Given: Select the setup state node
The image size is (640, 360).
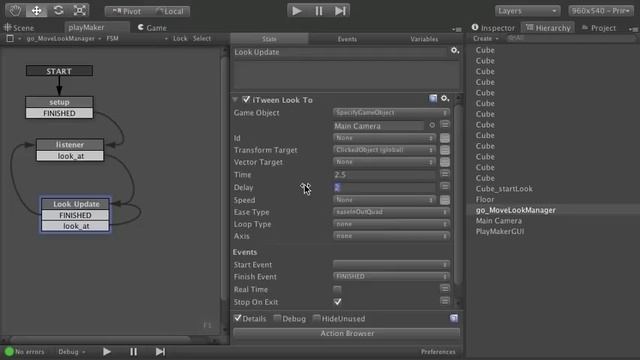Looking at the screenshot, I should 59,102.
